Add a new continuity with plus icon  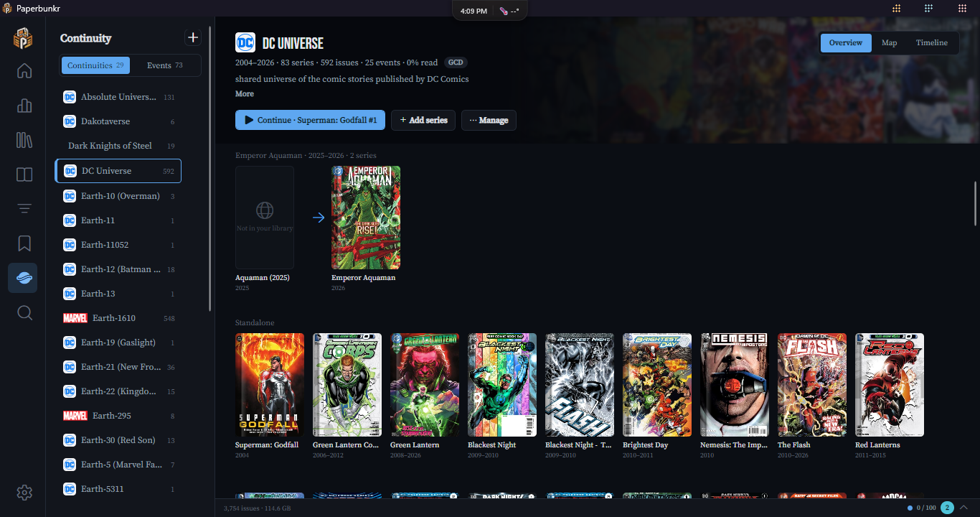192,37
